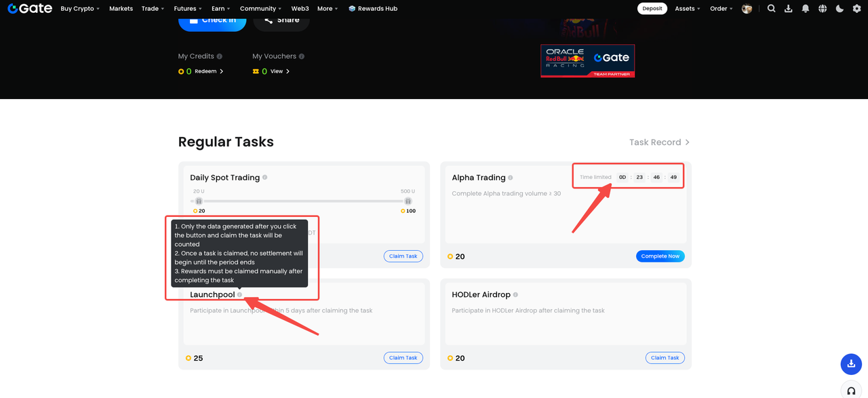The image size is (868, 398).
Task: Click the Gate logo in the top left
Action: pos(29,8)
